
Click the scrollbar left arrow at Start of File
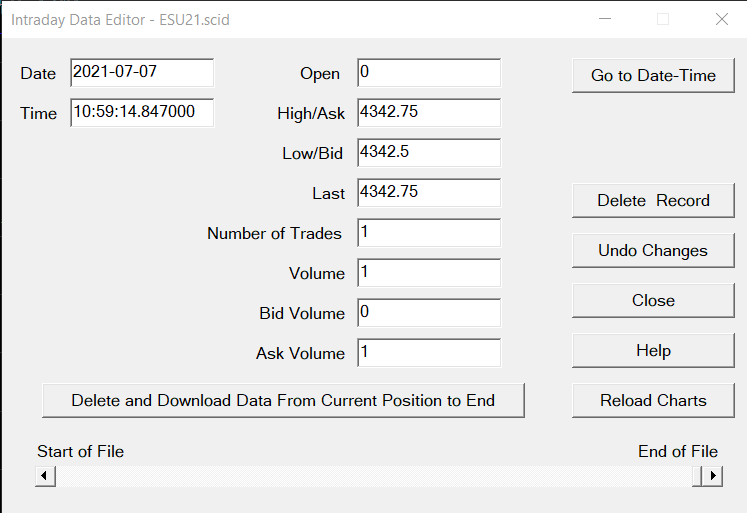pos(45,476)
